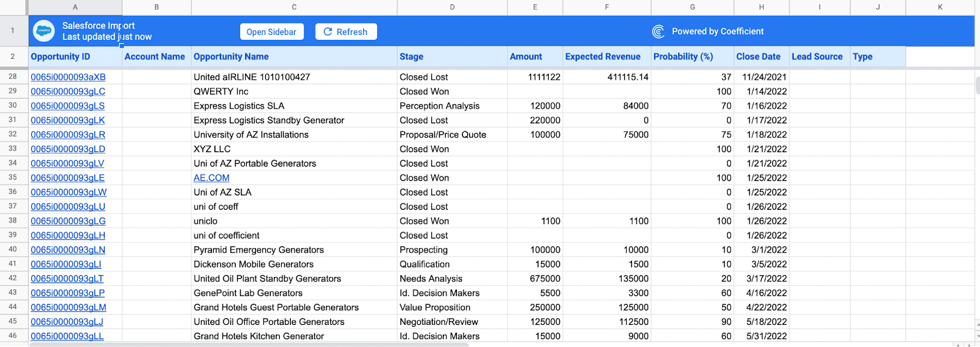980x347 pixels.
Task: Open opportunity link 0065i0000093gLD
Action: point(68,149)
